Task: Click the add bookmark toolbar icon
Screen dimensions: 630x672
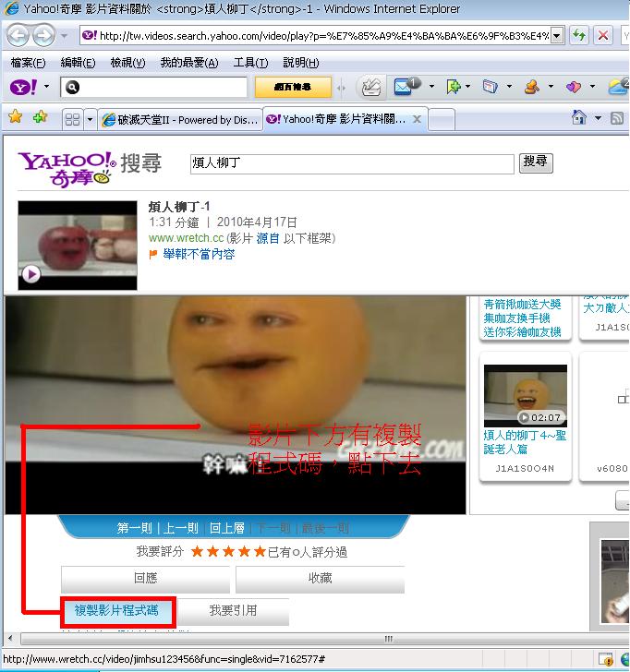Action: click(453, 87)
